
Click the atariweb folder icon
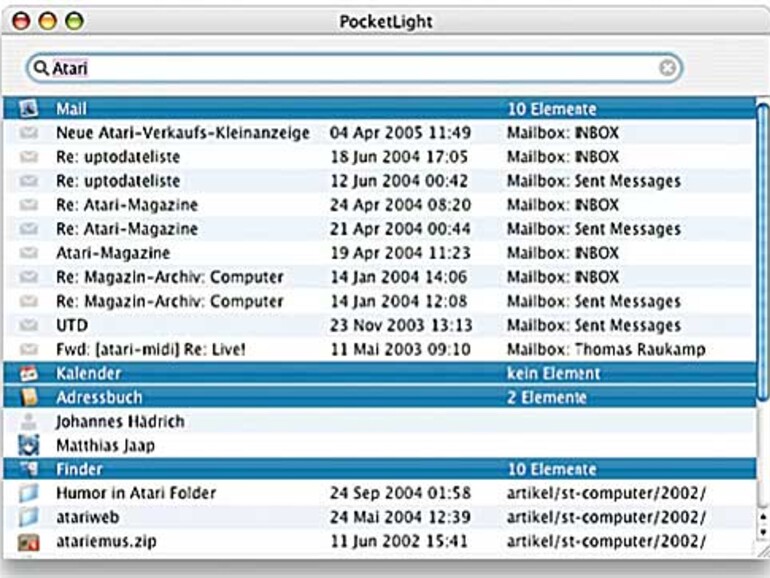[28, 517]
